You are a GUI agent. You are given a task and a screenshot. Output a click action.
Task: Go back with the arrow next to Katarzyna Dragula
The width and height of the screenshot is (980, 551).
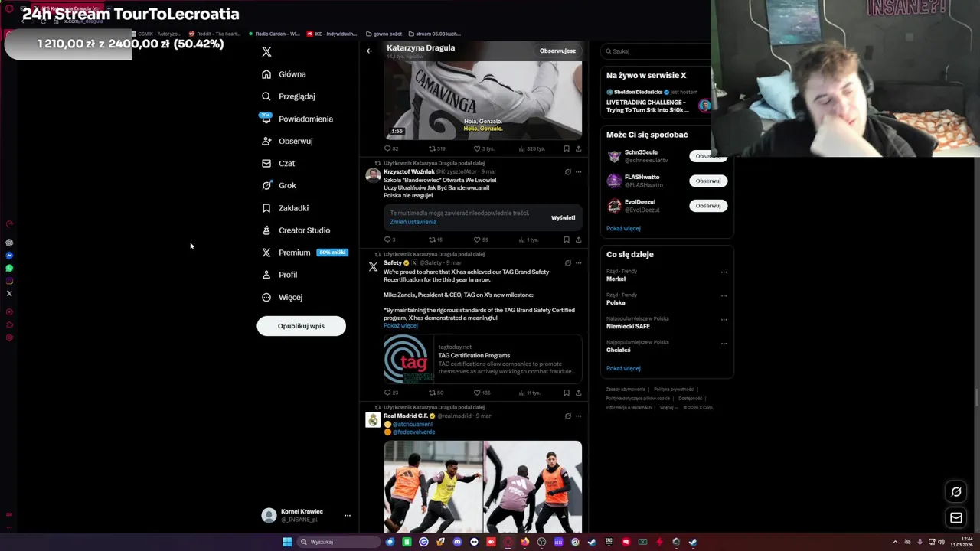tap(369, 51)
